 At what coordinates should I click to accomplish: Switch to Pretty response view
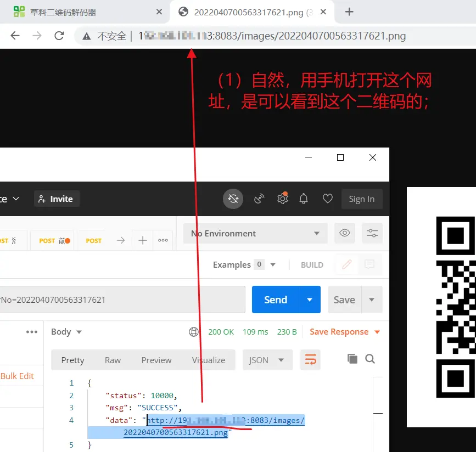coord(72,360)
